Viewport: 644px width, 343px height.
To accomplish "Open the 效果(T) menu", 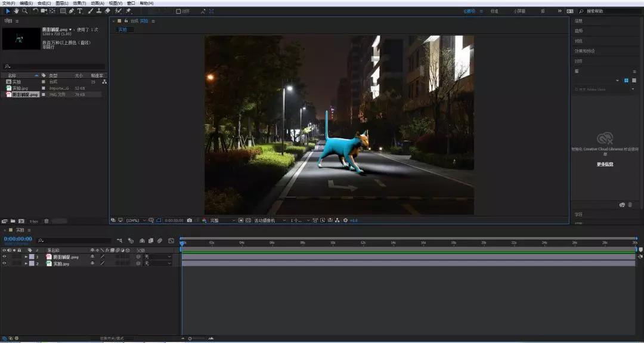I will coord(79,3).
